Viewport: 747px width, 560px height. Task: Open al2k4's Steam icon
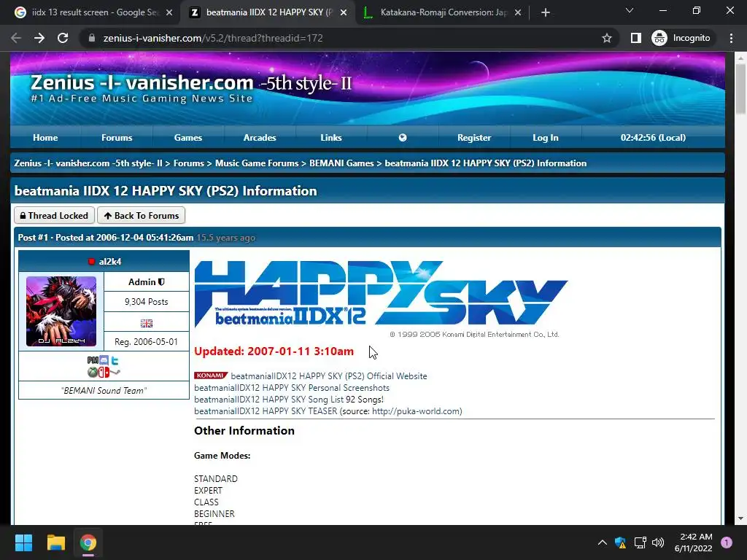click(x=115, y=372)
